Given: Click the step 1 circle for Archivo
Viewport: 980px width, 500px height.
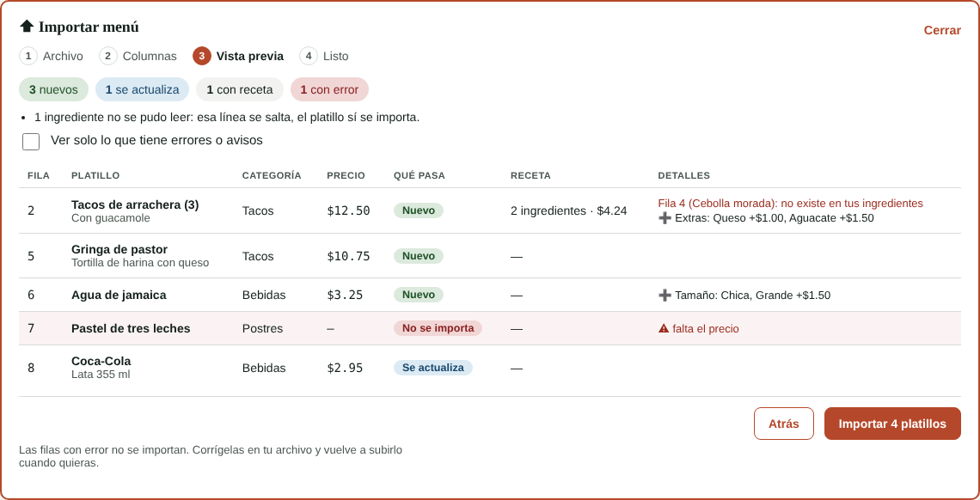Looking at the screenshot, I should (x=28, y=56).
